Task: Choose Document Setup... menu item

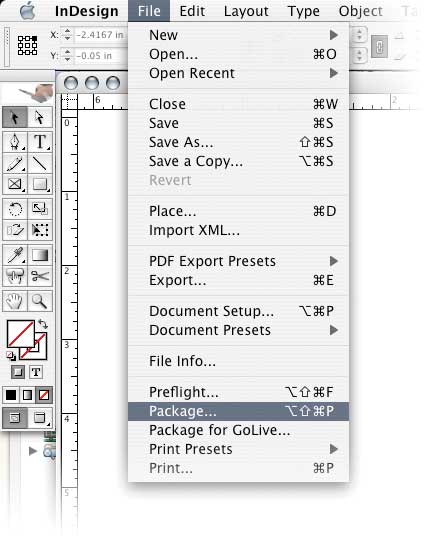Action: pyautogui.click(x=239, y=311)
